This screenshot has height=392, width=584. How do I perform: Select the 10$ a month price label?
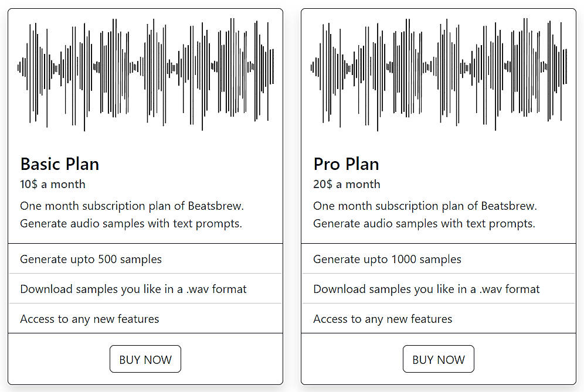[53, 184]
